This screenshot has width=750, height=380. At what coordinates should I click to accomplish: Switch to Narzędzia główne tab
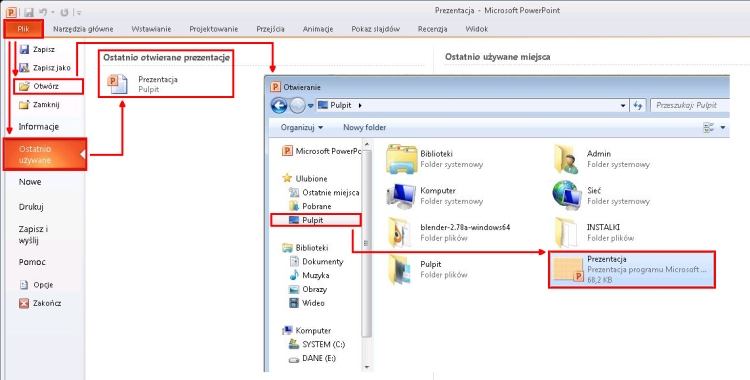[83, 29]
